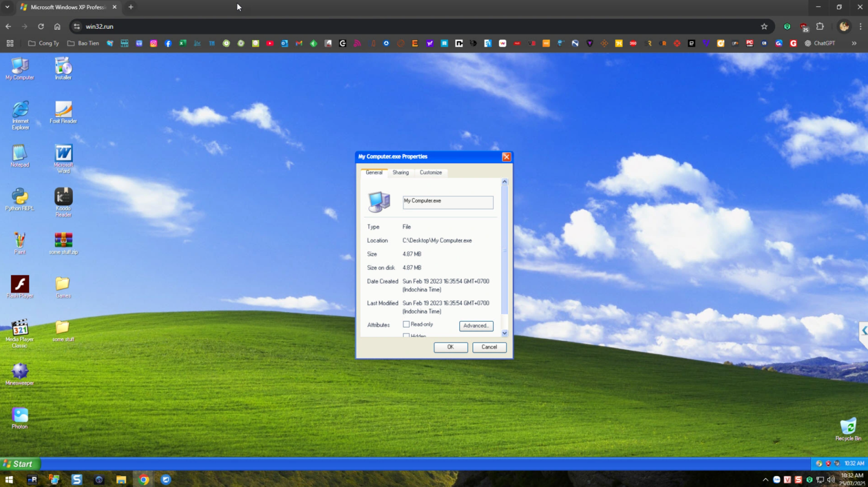Open the Photon desktop icon
The width and height of the screenshot is (868, 487).
click(x=20, y=418)
